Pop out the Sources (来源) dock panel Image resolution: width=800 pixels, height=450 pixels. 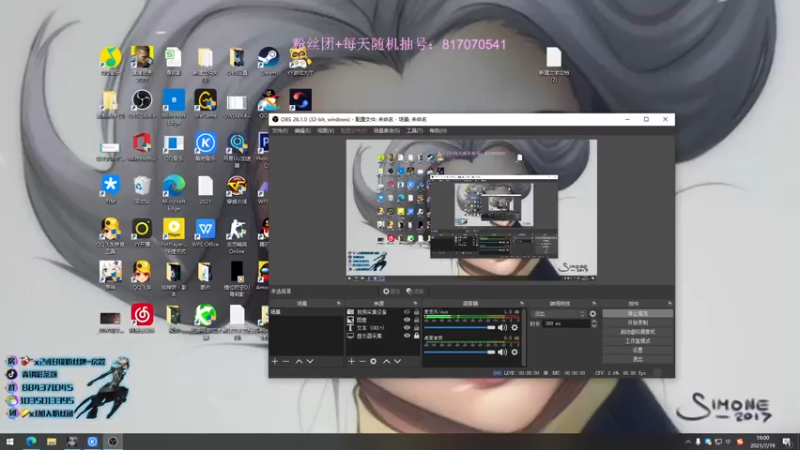pos(415,304)
